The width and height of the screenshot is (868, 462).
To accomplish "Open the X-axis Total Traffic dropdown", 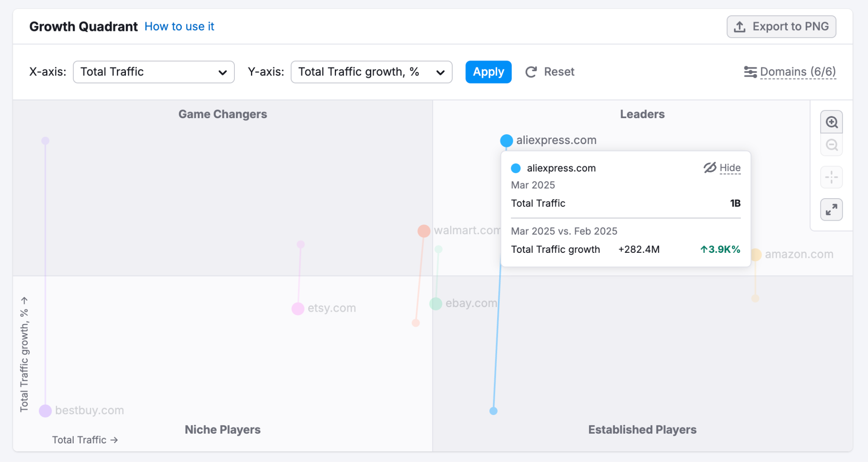I will 153,72.
